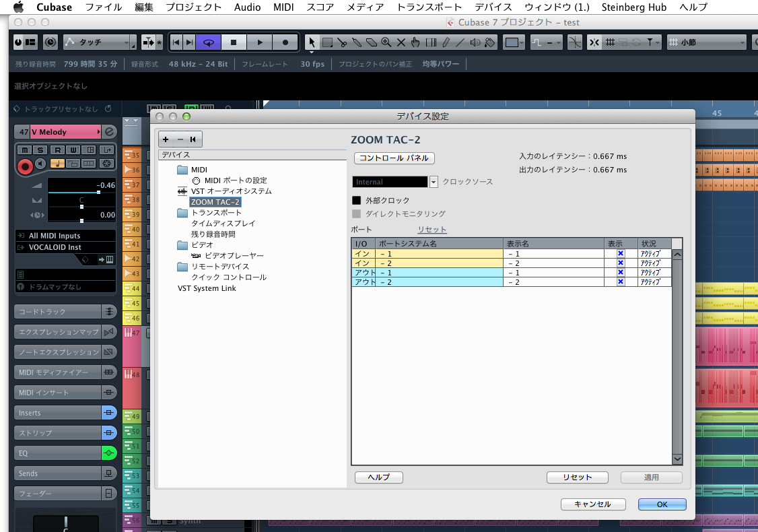Click the コントロール パネル button
Screen dimensions: 758x532
point(394,158)
